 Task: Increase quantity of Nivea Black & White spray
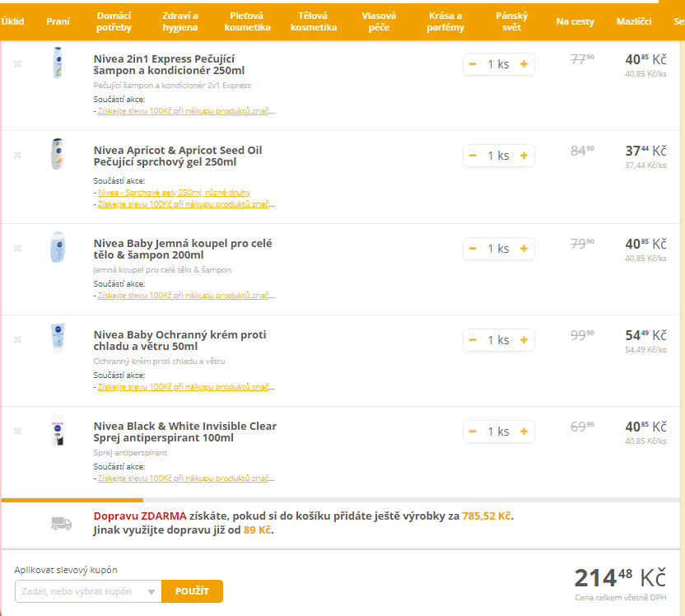click(524, 432)
